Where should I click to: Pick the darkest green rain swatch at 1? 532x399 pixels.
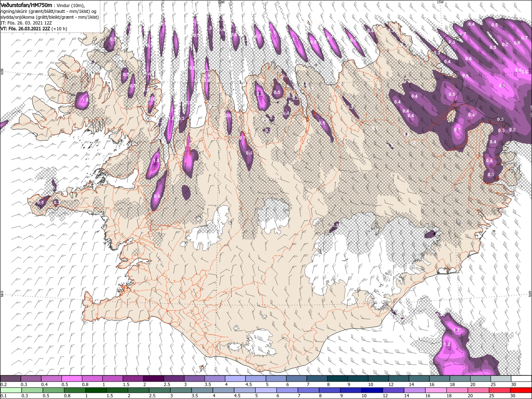96,390
